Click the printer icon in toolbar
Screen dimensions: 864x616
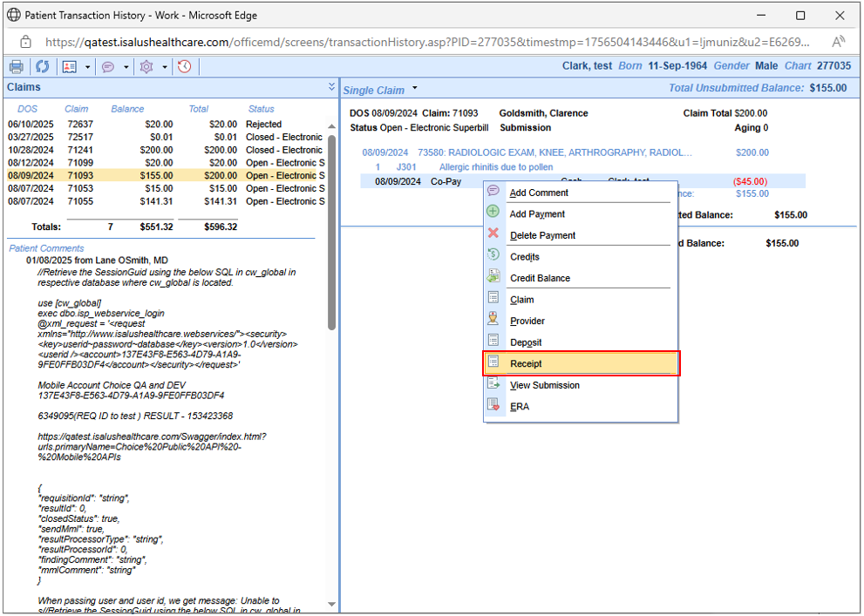pos(17,67)
